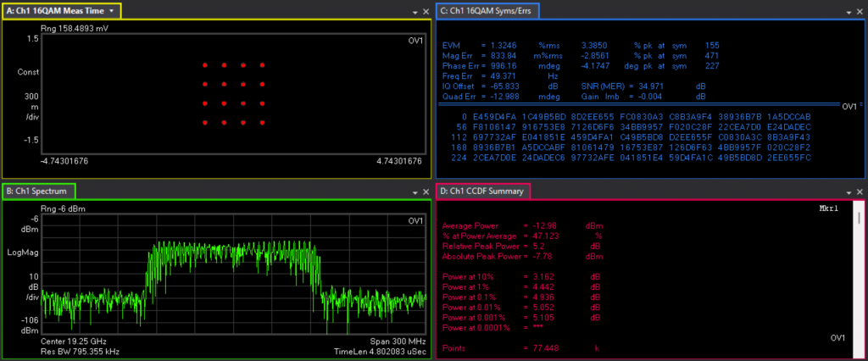This screenshot has width=868, height=361.
Task: Select the B: Ch1 Spectrum tab
Action: (x=40, y=192)
